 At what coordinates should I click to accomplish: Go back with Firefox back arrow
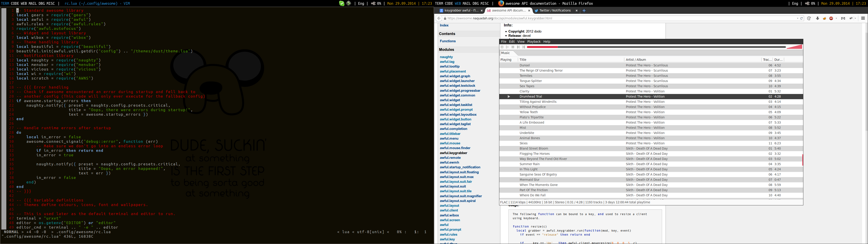439,18
